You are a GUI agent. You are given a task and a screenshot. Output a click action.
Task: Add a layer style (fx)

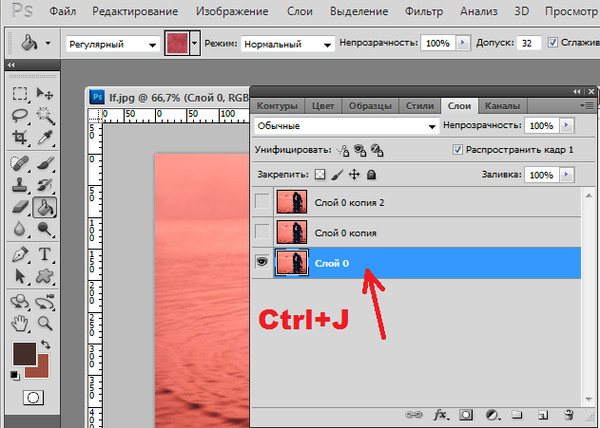pos(441,415)
